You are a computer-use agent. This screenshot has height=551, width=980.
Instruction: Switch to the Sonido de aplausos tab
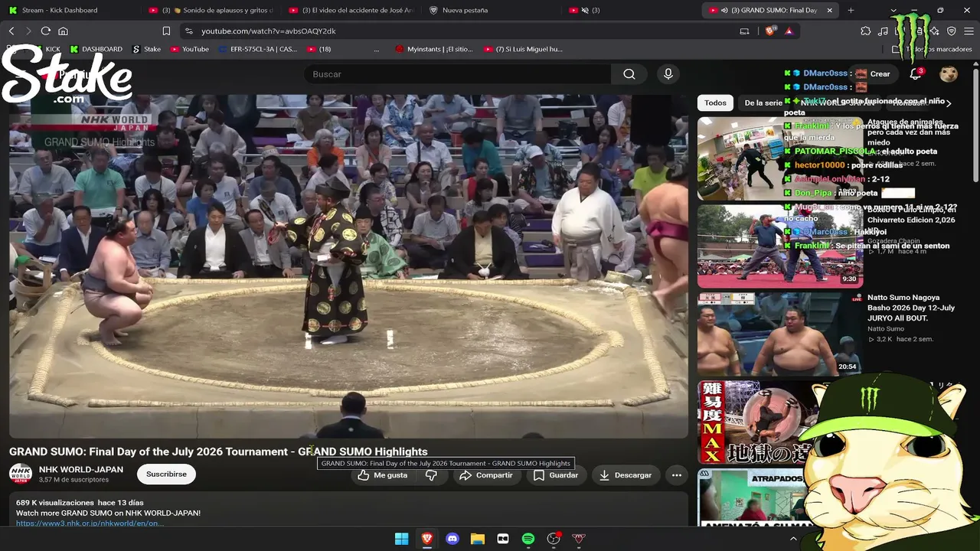click(x=211, y=10)
